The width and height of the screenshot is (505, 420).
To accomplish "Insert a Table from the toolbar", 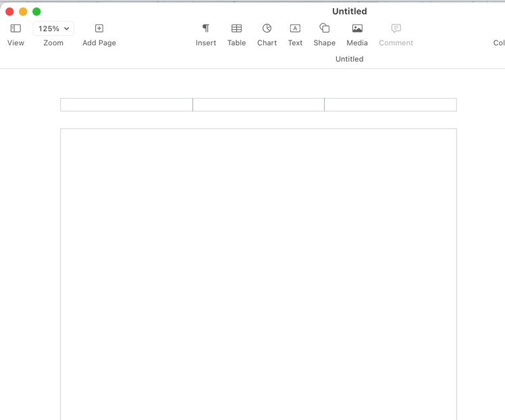I will coord(236,28).
